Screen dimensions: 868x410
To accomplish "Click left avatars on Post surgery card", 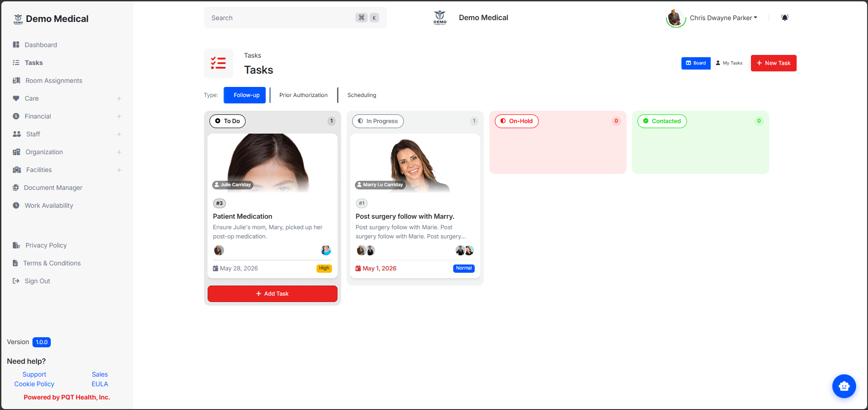I will pos(366,250).
